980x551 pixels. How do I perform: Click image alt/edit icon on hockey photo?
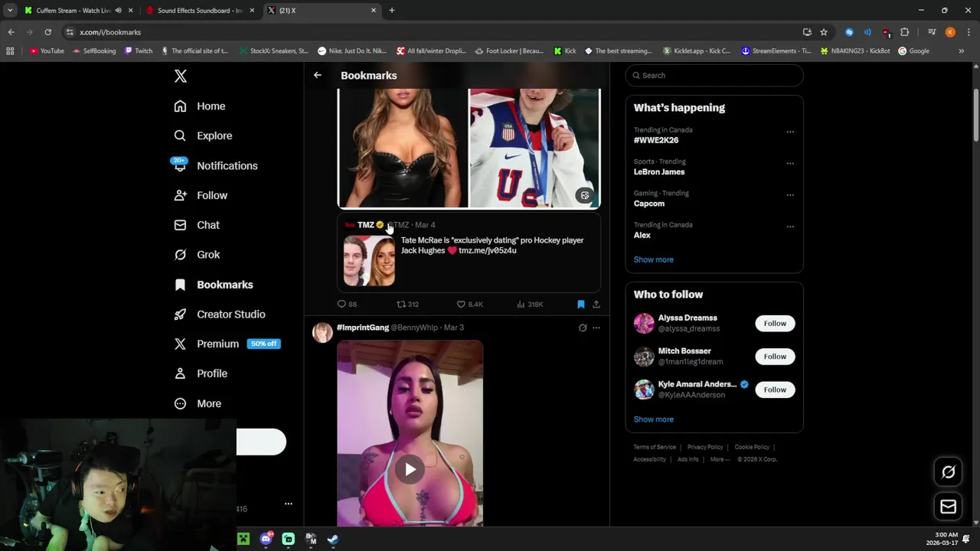coord(585,195)
